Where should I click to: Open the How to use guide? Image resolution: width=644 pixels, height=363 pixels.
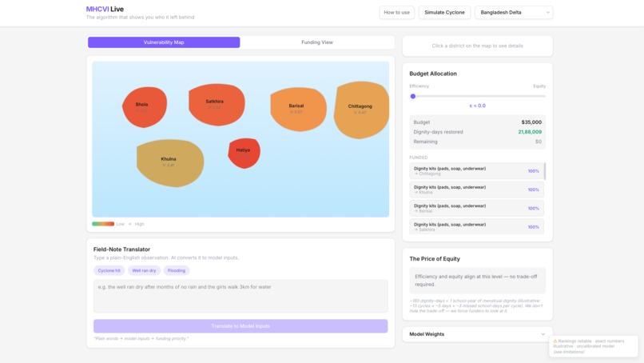point(397,12)
